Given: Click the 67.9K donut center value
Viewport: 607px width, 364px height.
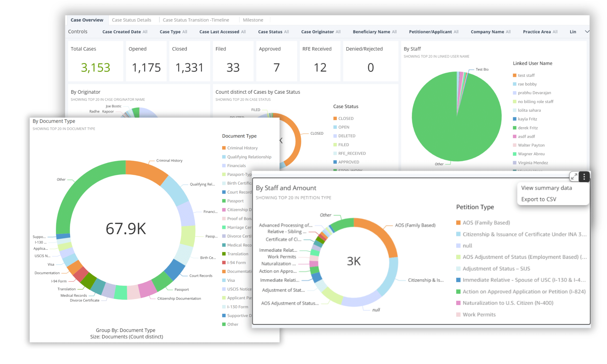Looking at the screenshot, I should [x=126, y=229].
